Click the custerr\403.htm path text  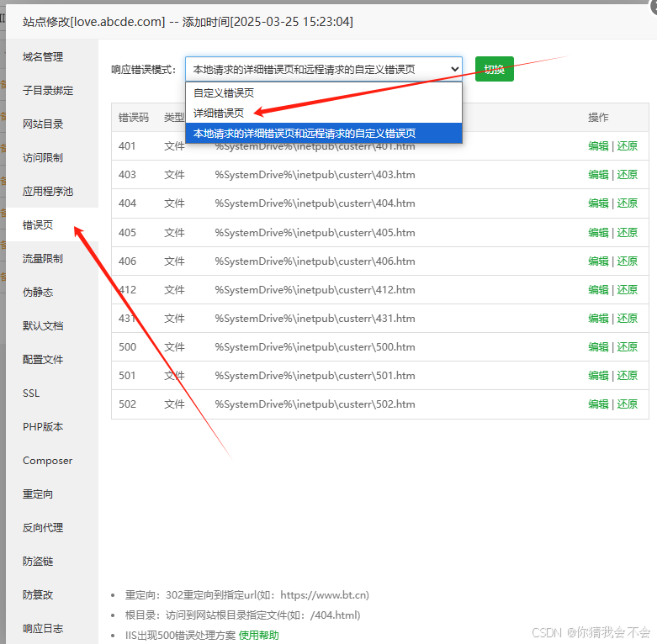[315, 175]
